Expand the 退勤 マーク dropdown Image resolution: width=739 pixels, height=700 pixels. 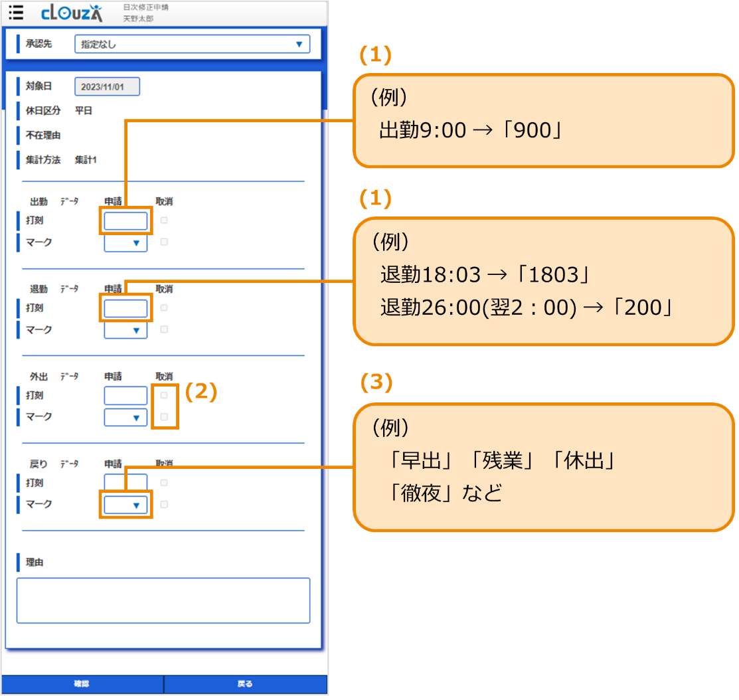[x=125, y=330]
